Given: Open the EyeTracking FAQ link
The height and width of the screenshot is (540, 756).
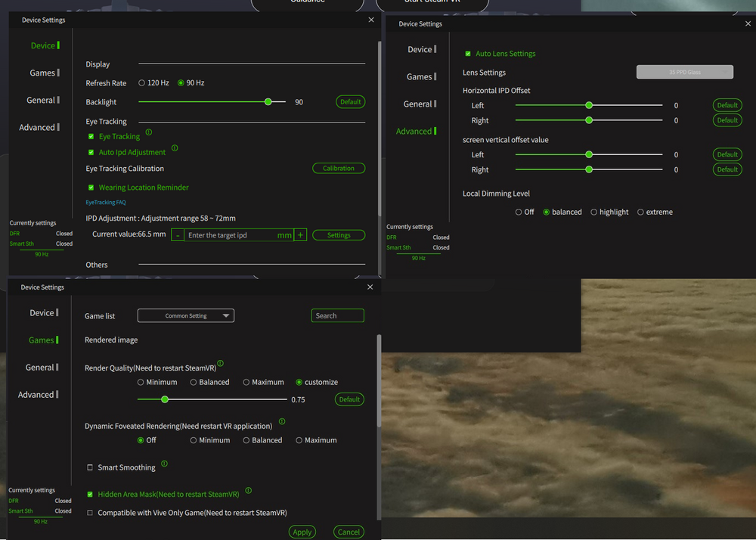Looking at the screenshot, I should coord(105,202).
